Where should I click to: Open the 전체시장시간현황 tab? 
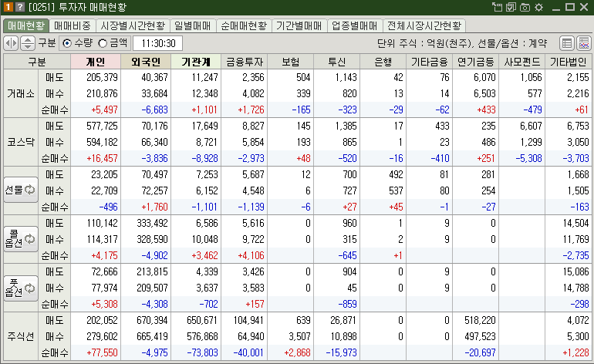424,25
